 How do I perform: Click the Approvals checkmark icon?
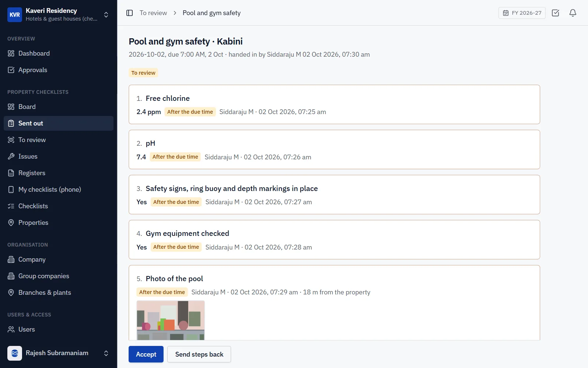(11, 70)
